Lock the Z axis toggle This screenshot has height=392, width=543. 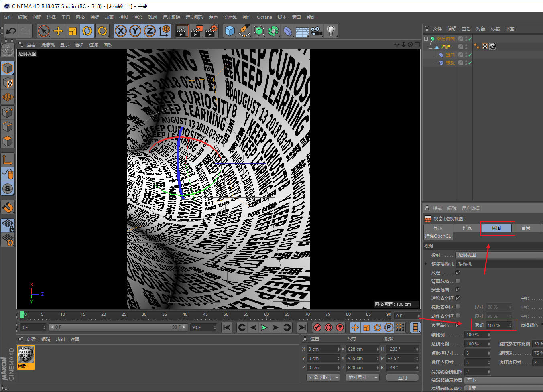pos(150,31)
